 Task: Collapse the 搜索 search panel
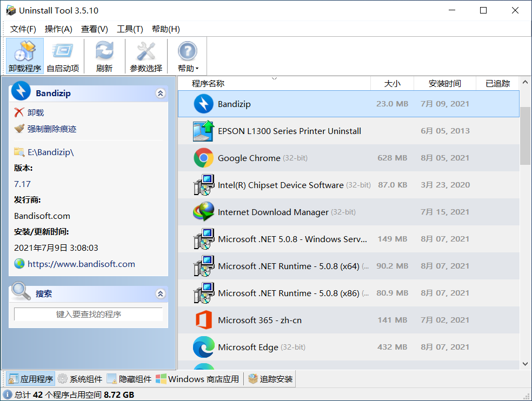pyautogui.click(x=161, y=294)
